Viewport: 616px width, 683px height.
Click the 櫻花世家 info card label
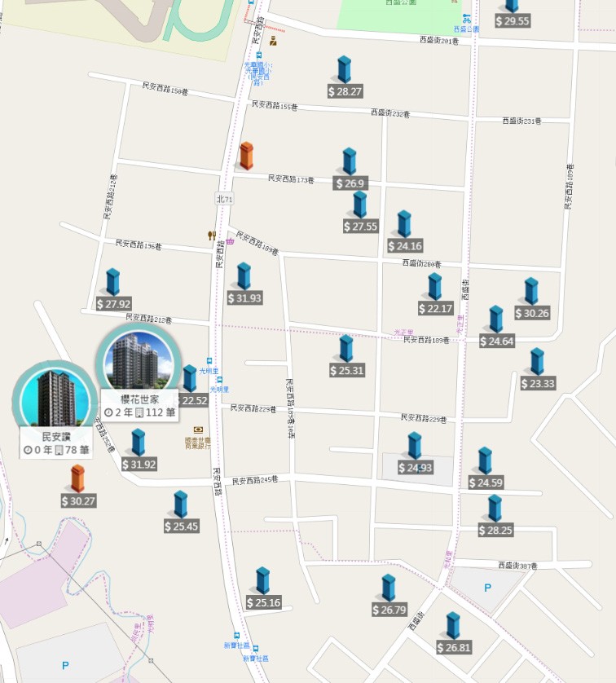[x=140, y=406]
